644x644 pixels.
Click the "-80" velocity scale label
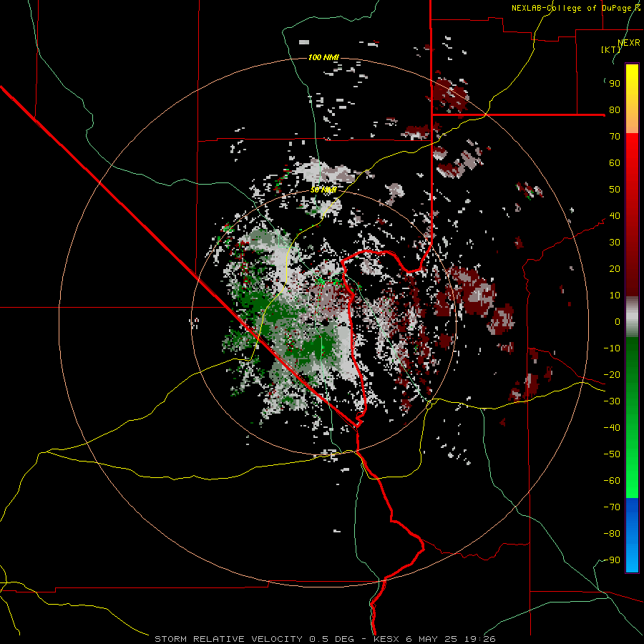click(612, 534)
